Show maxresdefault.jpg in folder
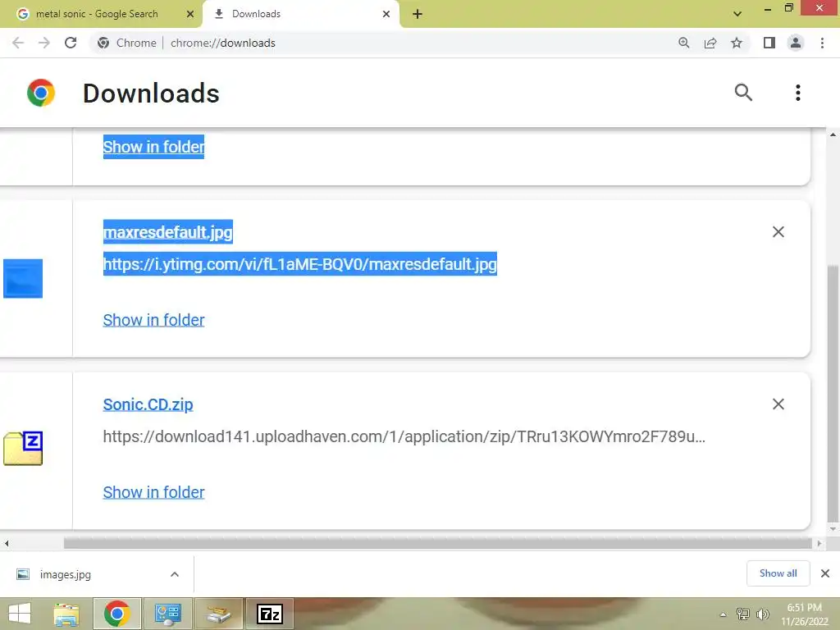The height and width of the screenshot is (630, 840). 153,320
